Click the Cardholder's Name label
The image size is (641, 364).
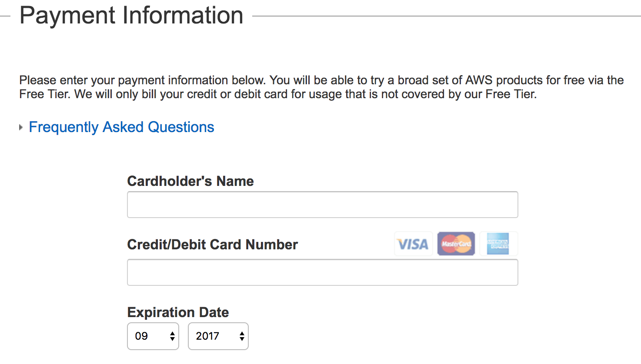pos(190,181)
